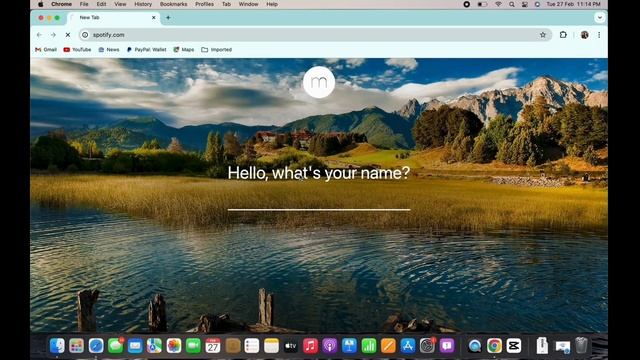
Task: Open Maps app from the dock
Action: (x=154, y=346)
